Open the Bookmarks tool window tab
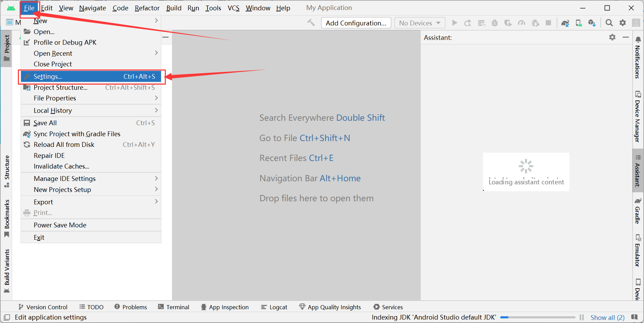 pyautogui.click(x=7, y=218)
